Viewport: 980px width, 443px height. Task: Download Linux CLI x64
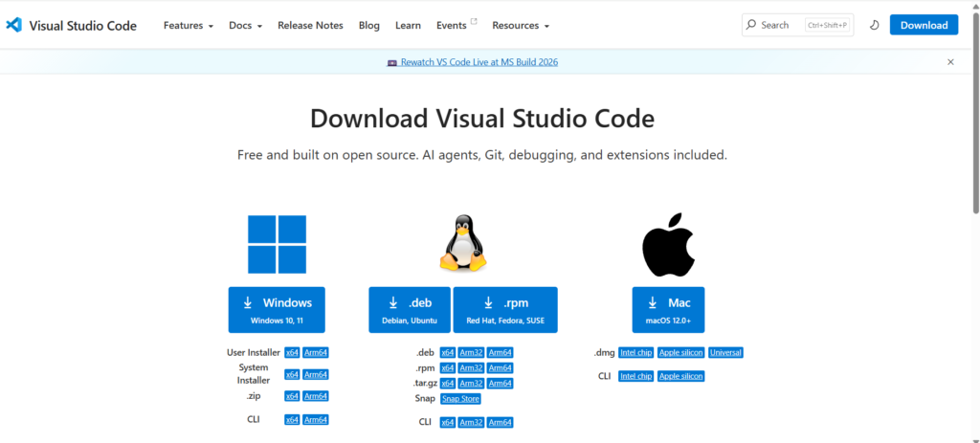448,422
